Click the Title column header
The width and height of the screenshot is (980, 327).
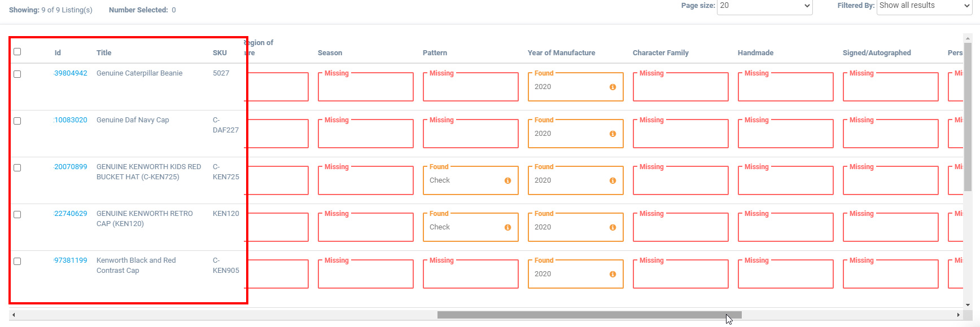point(104,53)
